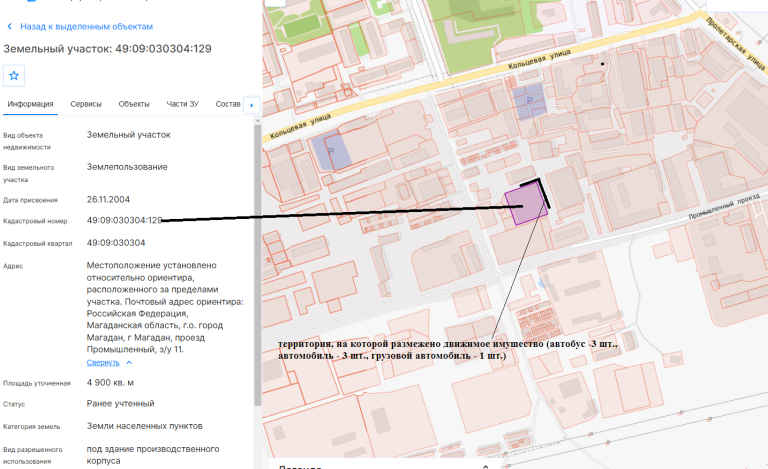Click the back chevron arrow icon
The image size is (768, 469).
click(9, 26)
